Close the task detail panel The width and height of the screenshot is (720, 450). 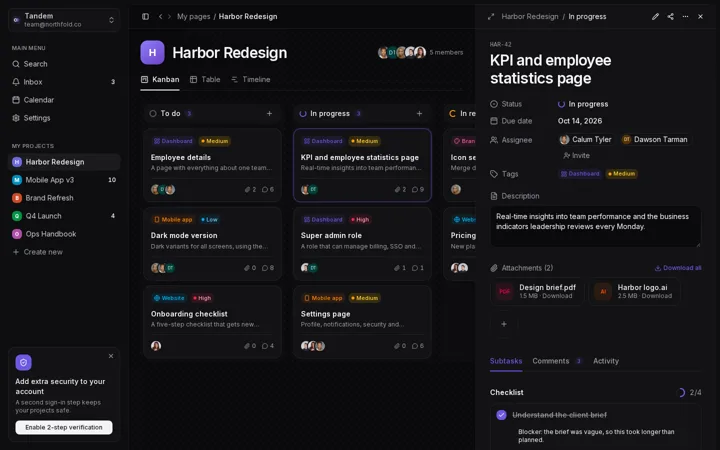pyautogui.click(x=700, y=17)
